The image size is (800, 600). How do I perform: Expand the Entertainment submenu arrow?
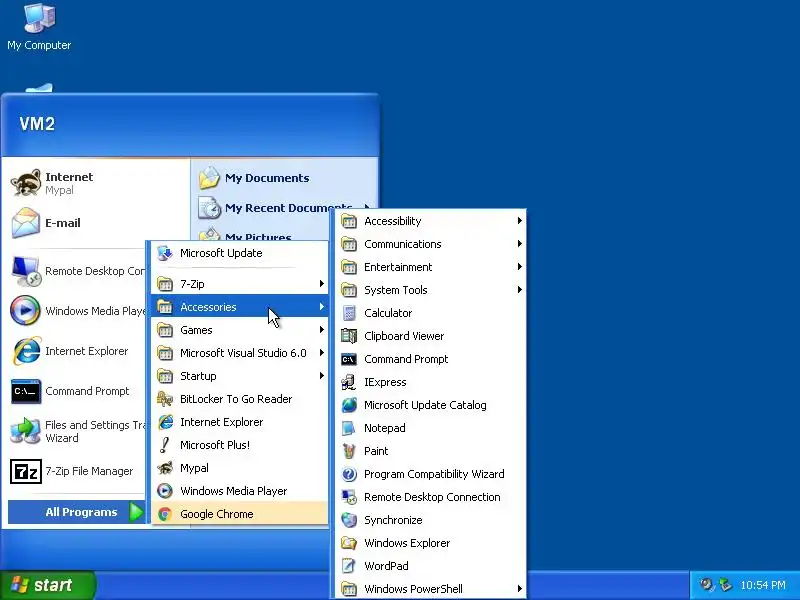519,267
